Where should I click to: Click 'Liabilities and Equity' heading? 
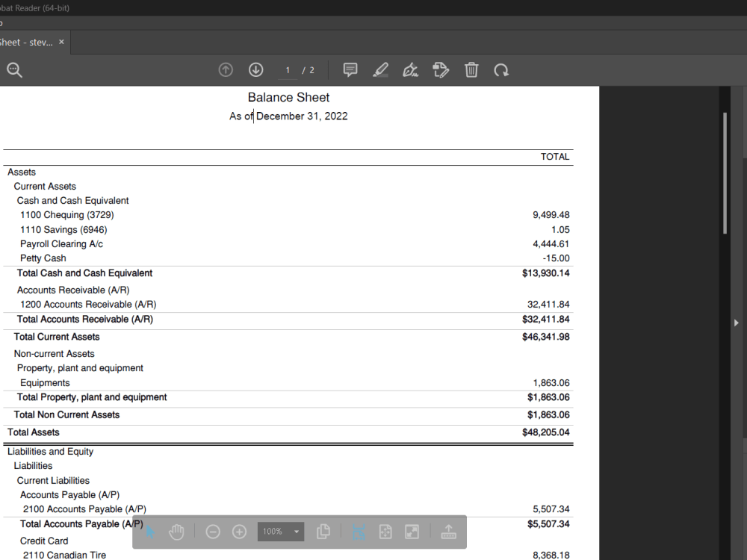[x=51, y=452]
